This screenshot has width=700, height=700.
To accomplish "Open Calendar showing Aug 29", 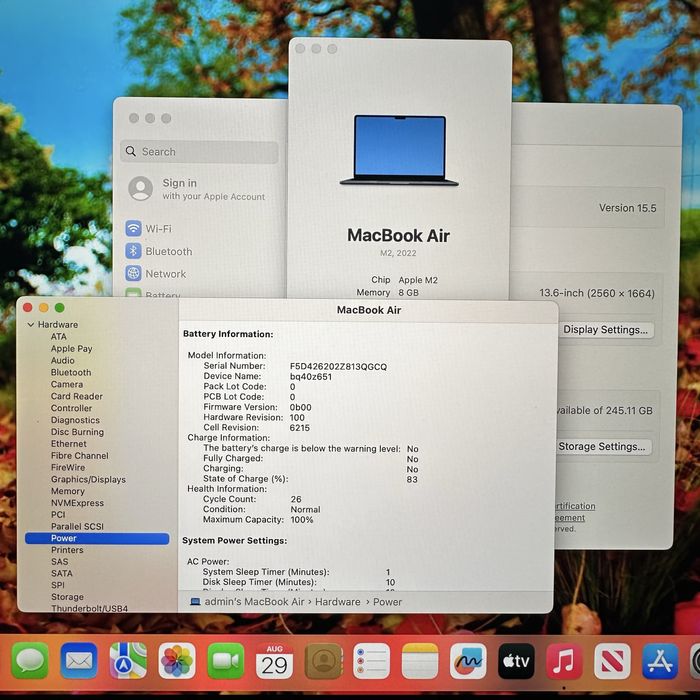I will [x=275, y=660].
